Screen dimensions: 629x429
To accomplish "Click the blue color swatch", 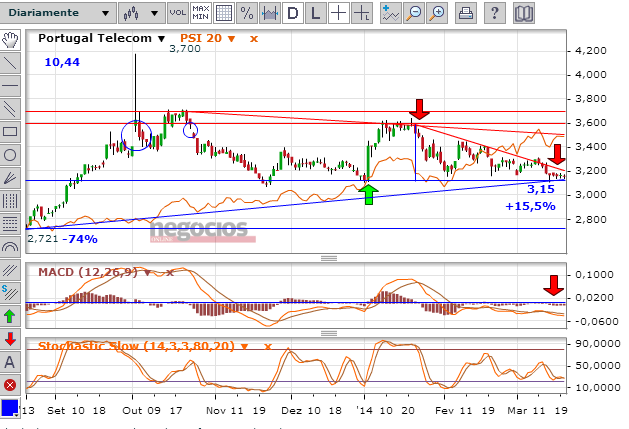I will (x=10, y=407).
